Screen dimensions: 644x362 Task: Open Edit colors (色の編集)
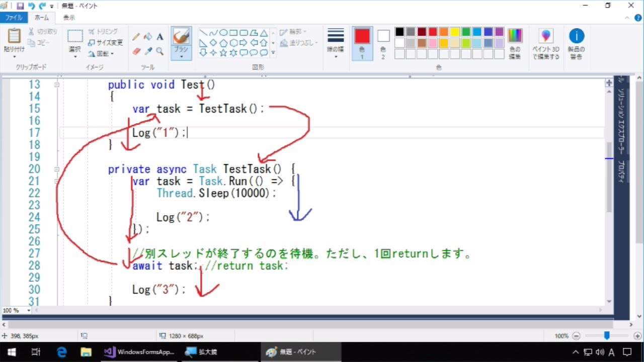tap(515, 44)
